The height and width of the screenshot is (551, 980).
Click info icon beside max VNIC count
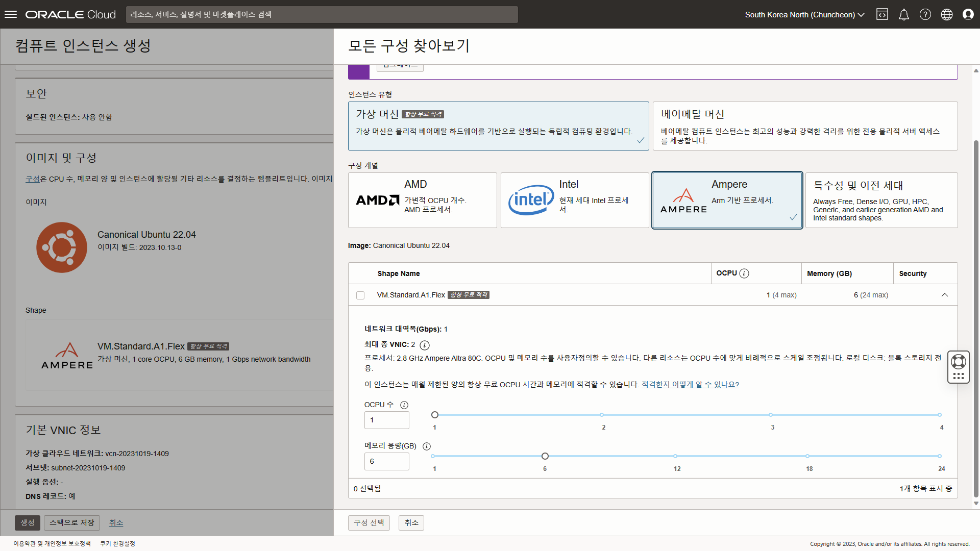coord(424,345)
